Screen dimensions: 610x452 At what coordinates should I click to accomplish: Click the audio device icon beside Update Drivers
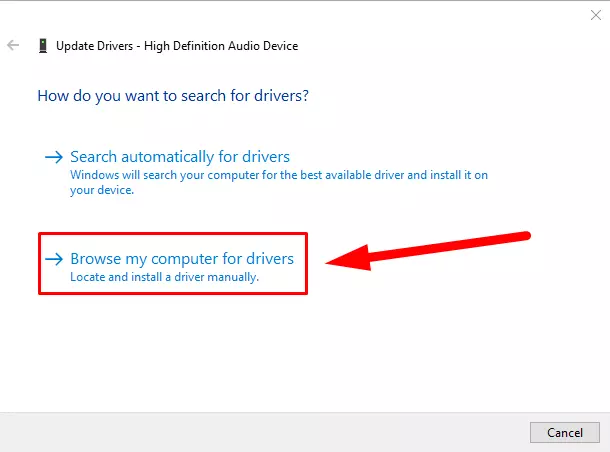point(43,46)
